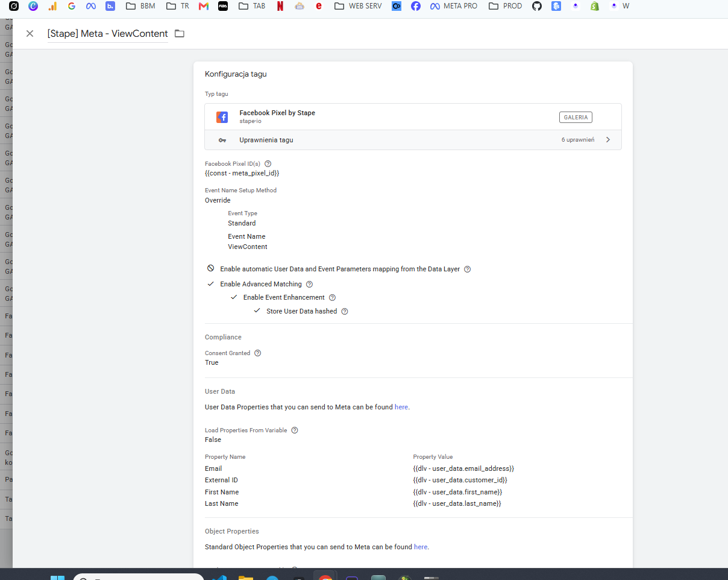
Task: Open the first Meta bookmark icon
Action: point(91,6)
